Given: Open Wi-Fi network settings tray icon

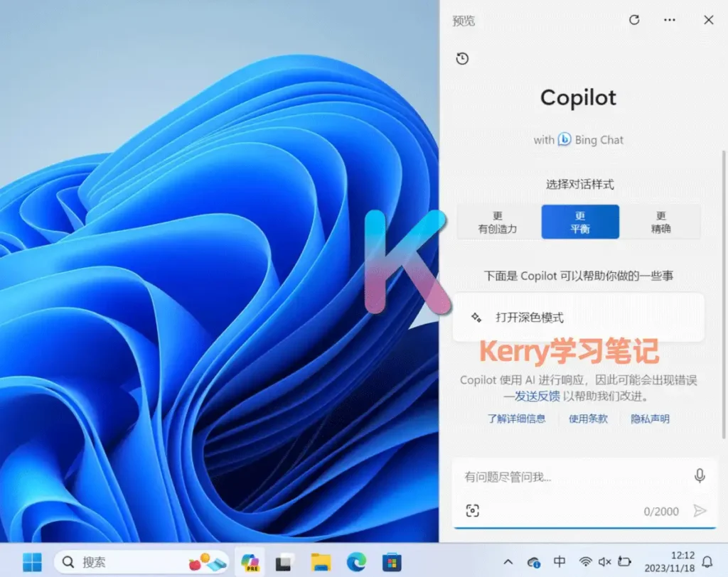Looking at the screenshot, I should [x=586, y=561].
